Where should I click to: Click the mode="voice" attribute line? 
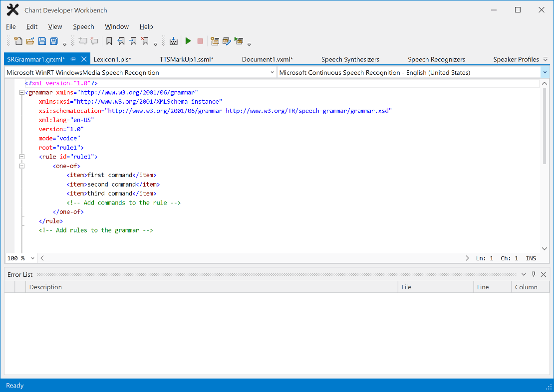[x=59, y=138]
